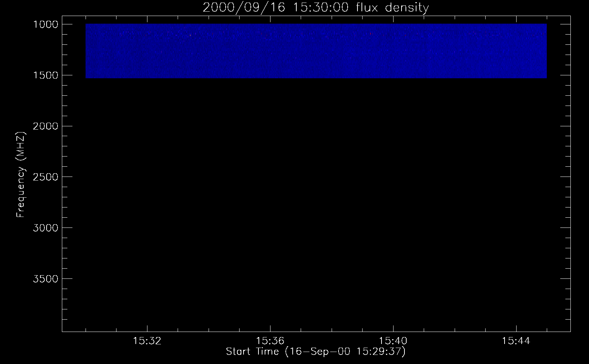The image size is (589, 364).
Task: Click the 2500 frequency tick label
Action: point(46,177)
